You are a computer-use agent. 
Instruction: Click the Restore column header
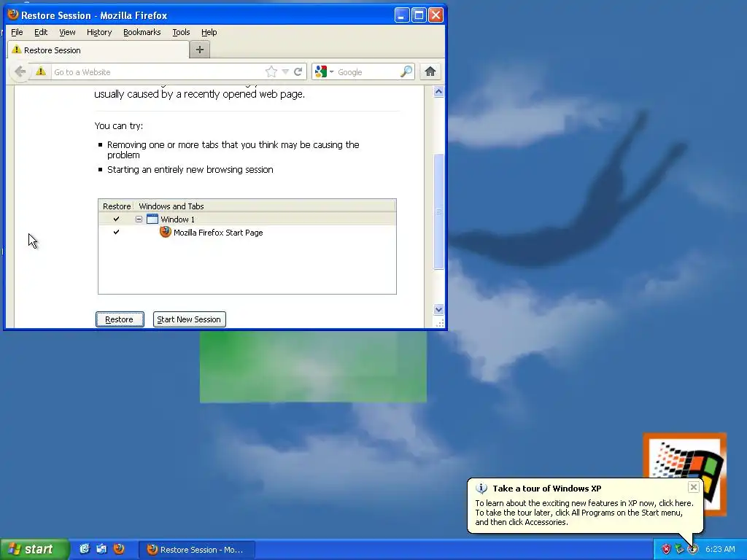click(x=116, y=206)
